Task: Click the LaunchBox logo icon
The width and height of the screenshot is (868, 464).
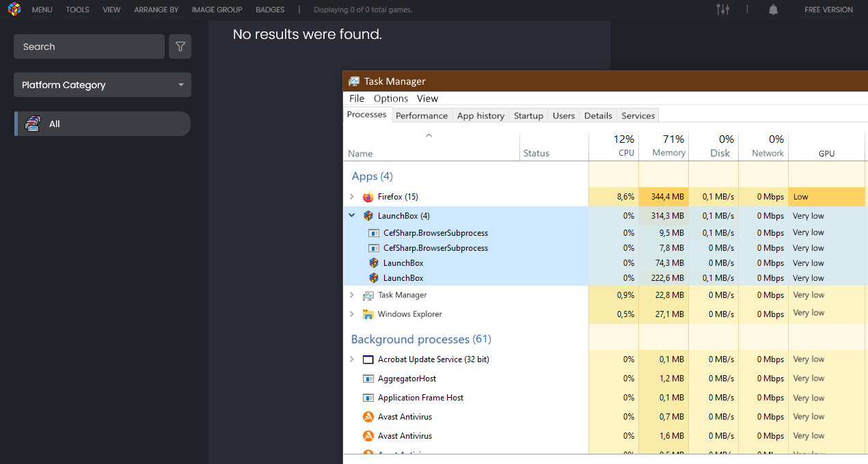Action: 14,10
